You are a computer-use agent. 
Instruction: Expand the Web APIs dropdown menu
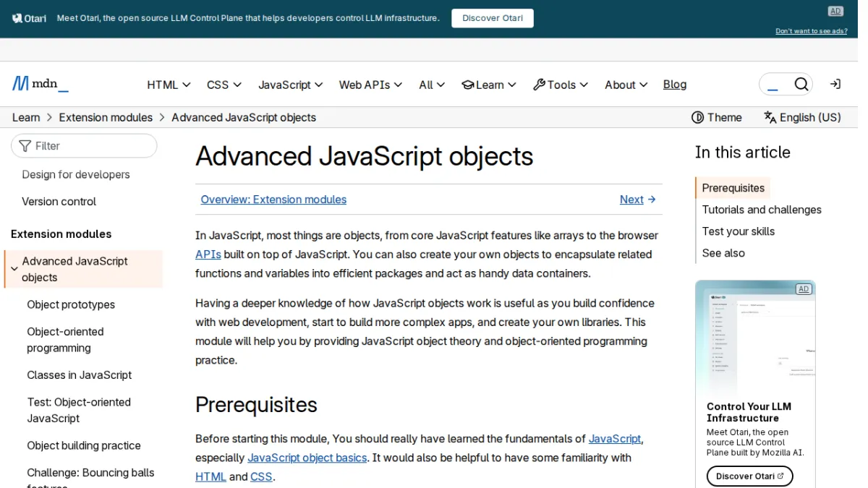coord(370,85)
